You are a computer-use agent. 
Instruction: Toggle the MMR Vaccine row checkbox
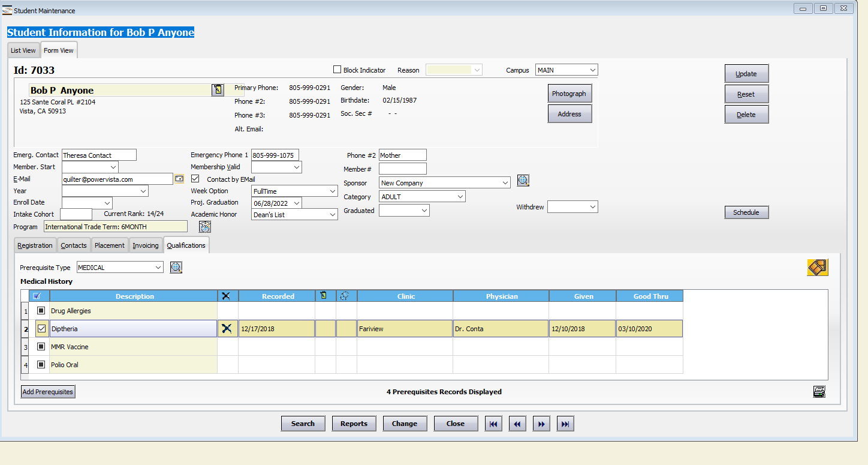[x=41, y=347]
